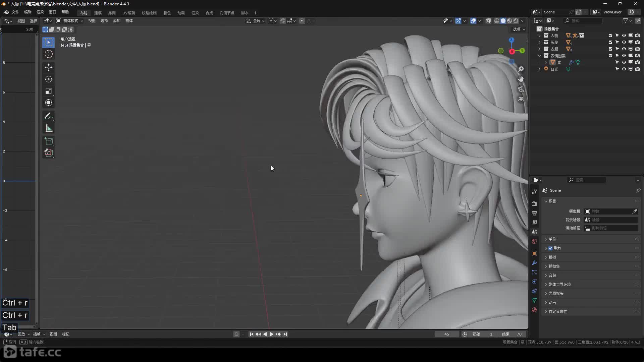
Task: Open Modifier properties wrench tab
Action: coord(534,263)
